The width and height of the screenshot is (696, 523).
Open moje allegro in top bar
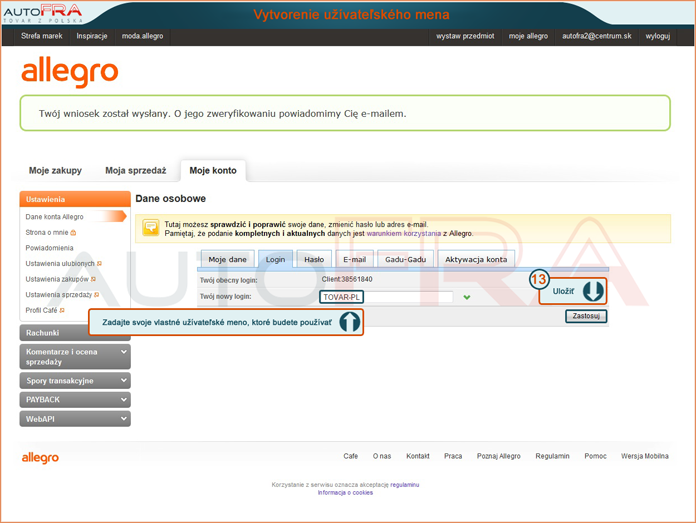(528, 36)
